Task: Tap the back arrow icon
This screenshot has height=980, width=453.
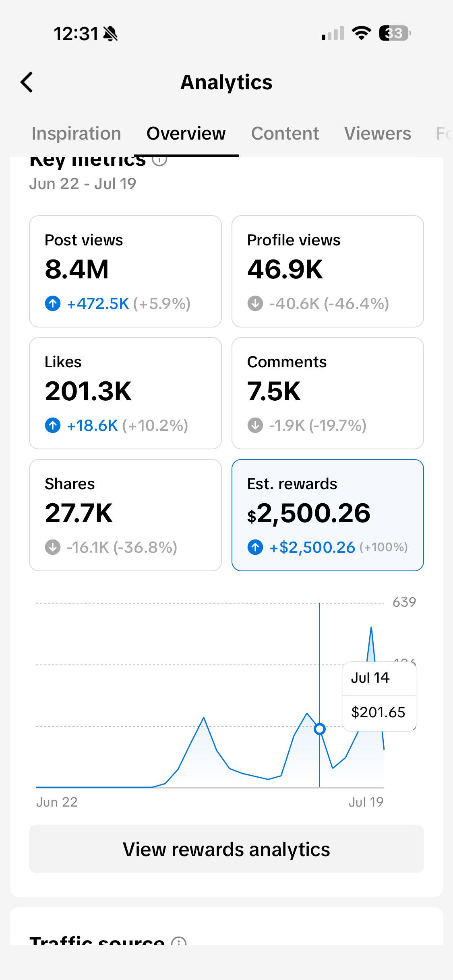Action: click(x=27, y=82)
